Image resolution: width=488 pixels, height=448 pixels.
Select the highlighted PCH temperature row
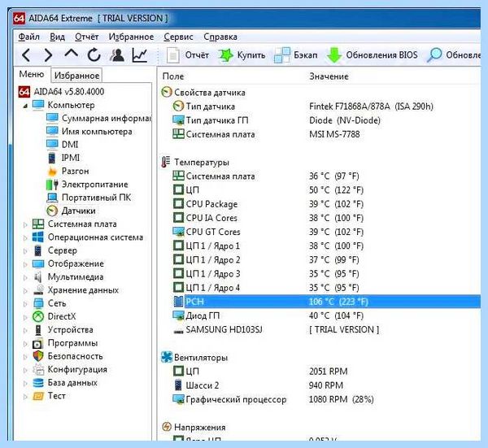coord(326,302)
